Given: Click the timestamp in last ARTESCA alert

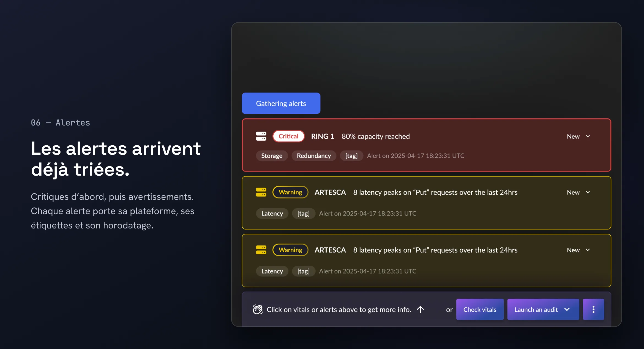Looking at the screenshot, I should point(368,271).
